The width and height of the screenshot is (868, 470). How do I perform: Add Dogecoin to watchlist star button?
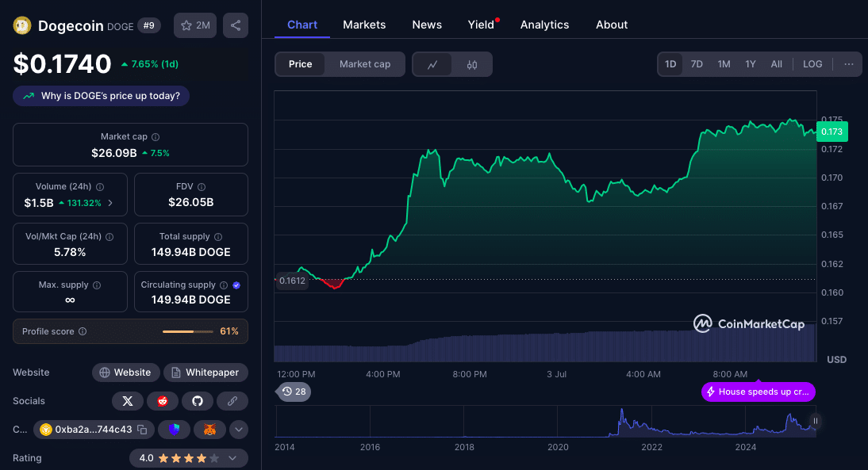tap(195, 25)
